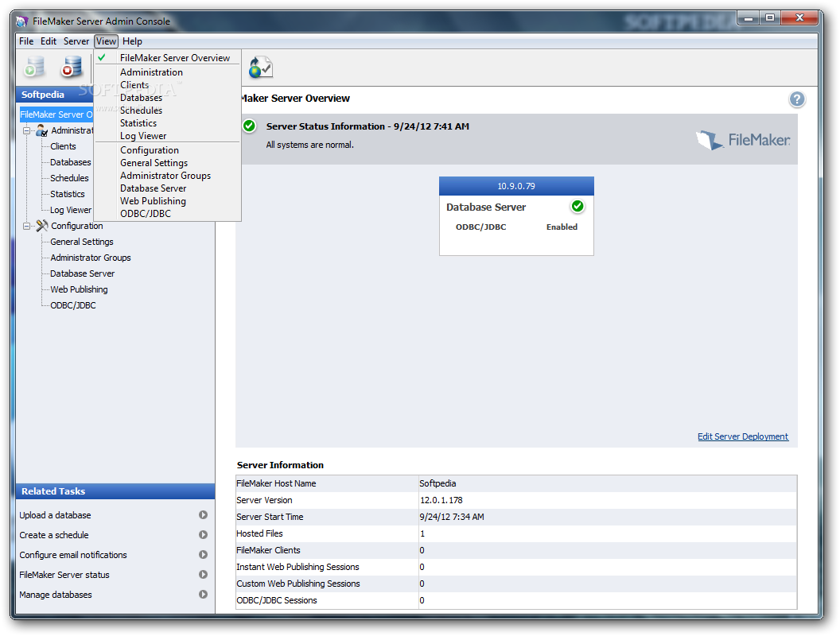Select Administrator Groups in the sidebar tree
This screenshot has width=840, height=636.
(91, 258)
